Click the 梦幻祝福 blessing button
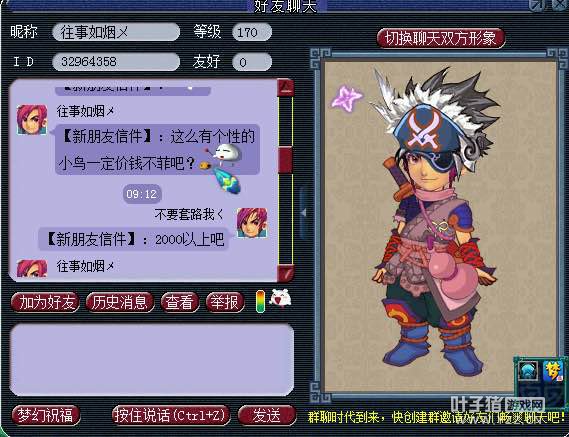The image size is (569, 437). [46, 415]
